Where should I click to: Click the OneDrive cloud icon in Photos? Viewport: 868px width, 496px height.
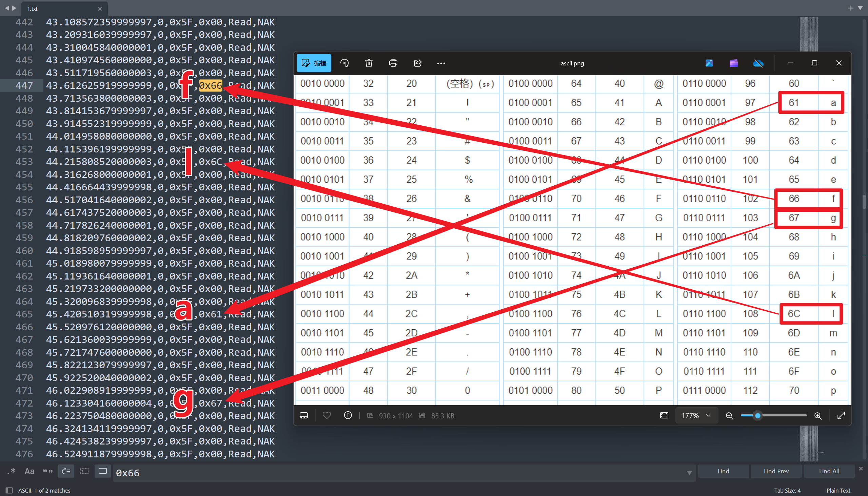758,63
